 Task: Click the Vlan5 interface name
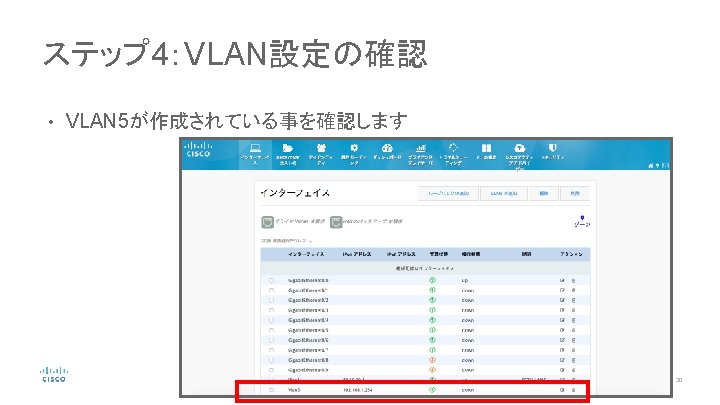click(294, 390)
